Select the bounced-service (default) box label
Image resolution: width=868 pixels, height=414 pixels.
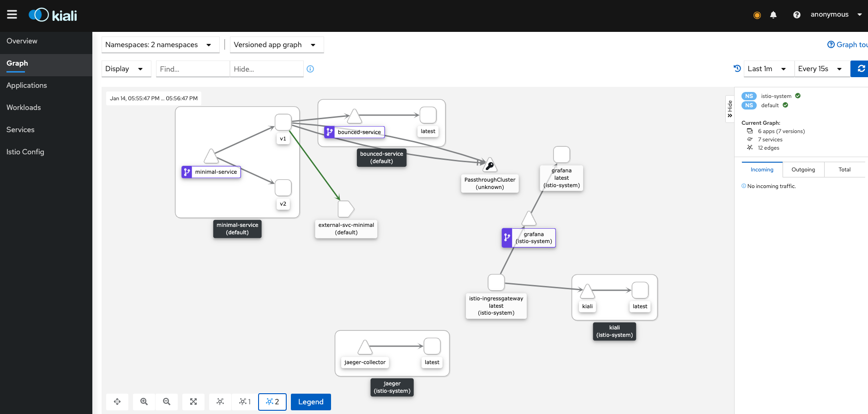pos(381,158)
